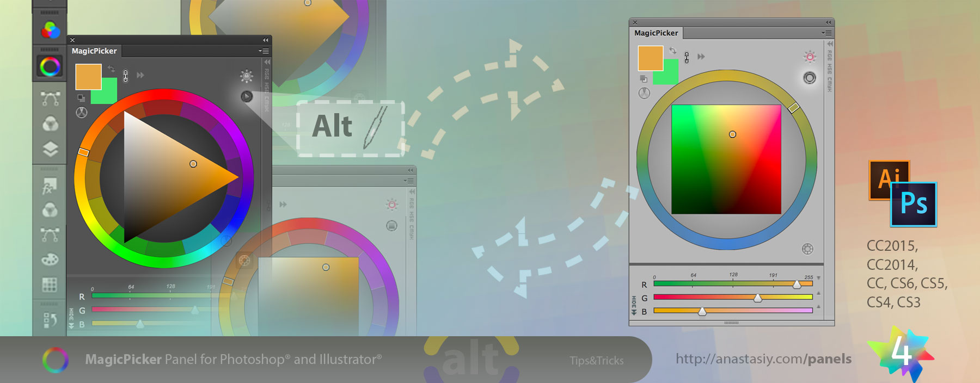Click wheel icon beside faded square picker
The height and width of the screenshot is (383, 980).
coord(244,260)
